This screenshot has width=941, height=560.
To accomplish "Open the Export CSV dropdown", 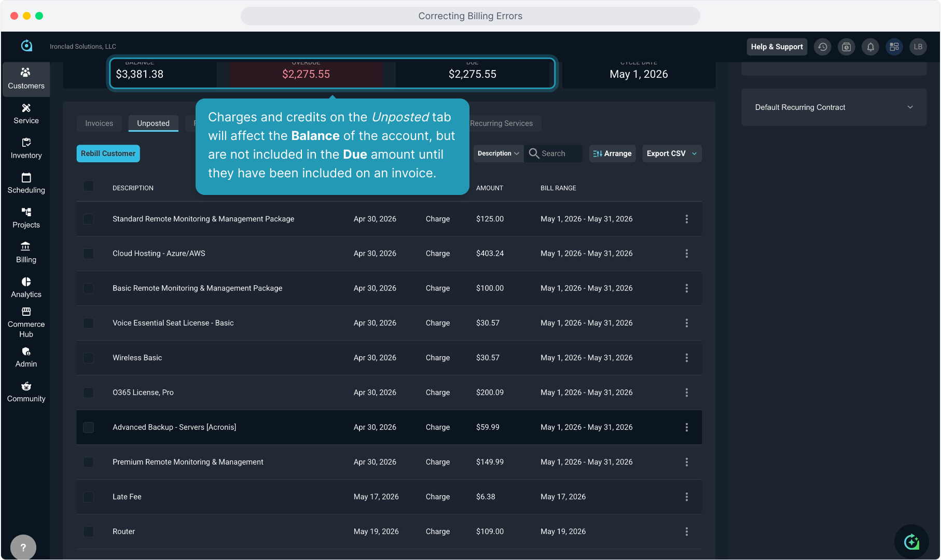I will [x=672, y=153].
